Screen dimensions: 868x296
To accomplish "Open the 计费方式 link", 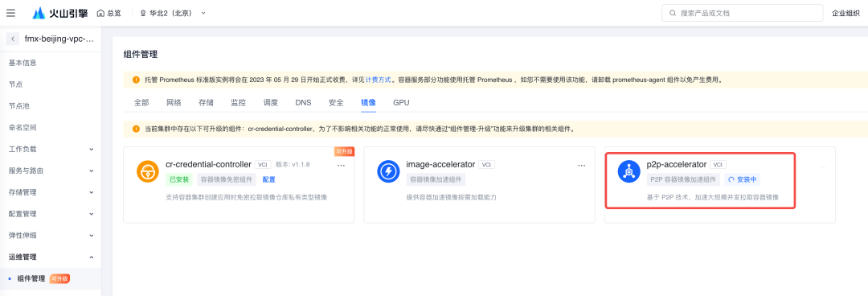I will tap(378, 80).
